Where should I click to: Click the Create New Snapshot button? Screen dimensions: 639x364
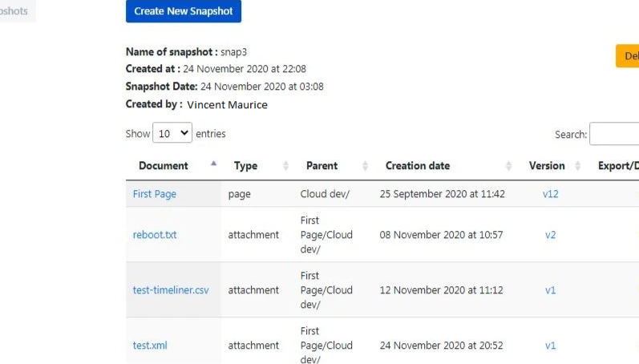[x=183, y=11]
